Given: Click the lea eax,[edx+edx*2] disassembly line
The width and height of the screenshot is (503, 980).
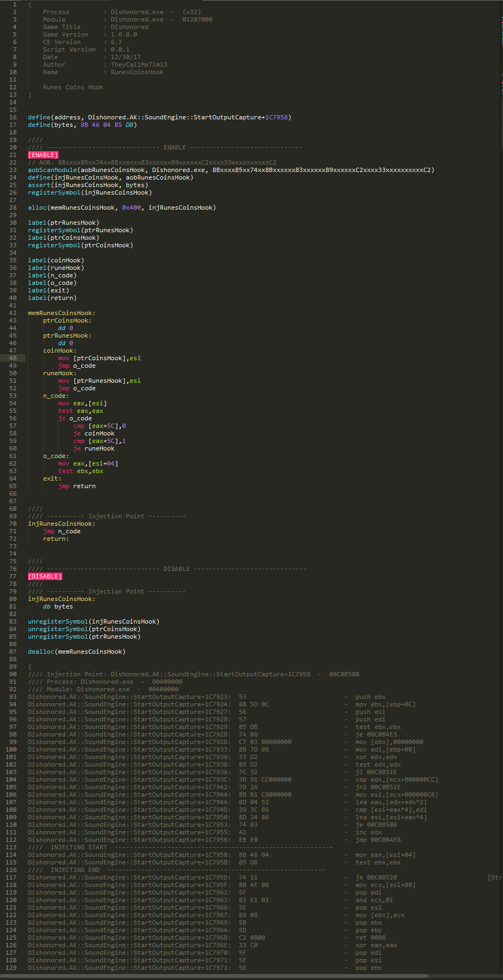Looking at the screenshot, I should coord(228,802).
